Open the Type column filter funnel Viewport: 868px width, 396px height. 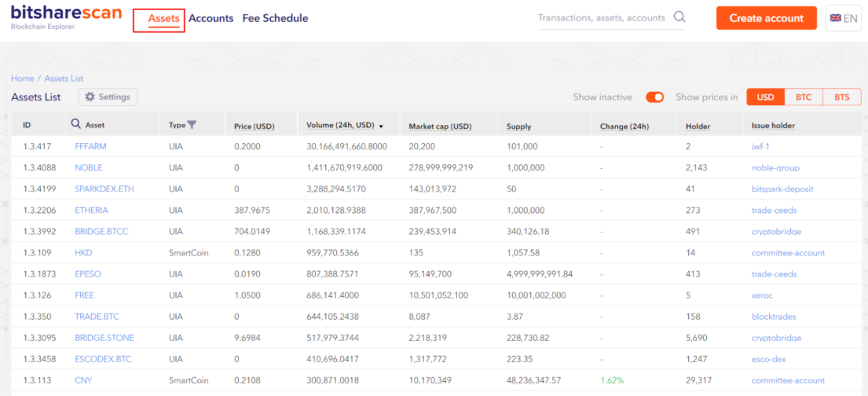(192, 125)
